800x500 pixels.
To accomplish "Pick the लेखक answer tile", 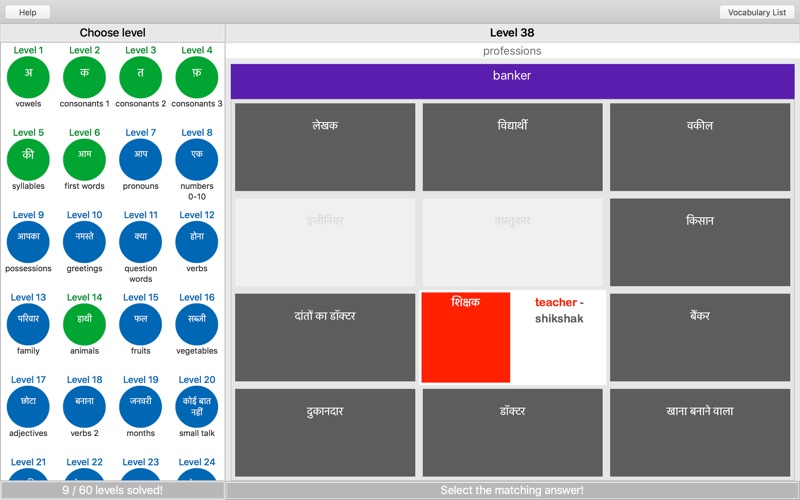I will pyautogui.click(x=325, y=147).
